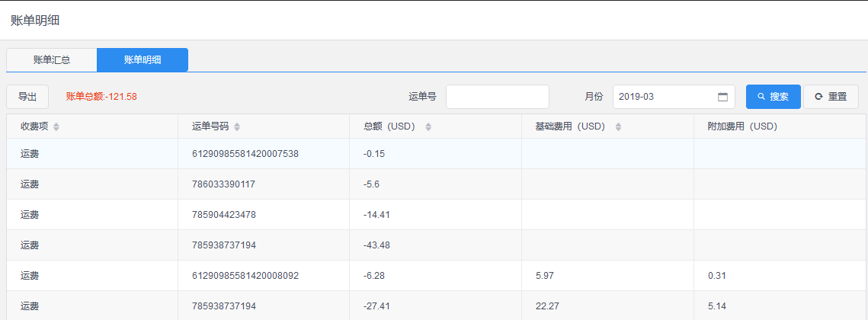Sort by 运单号码 column sort icon

click(x=237, y=126)
